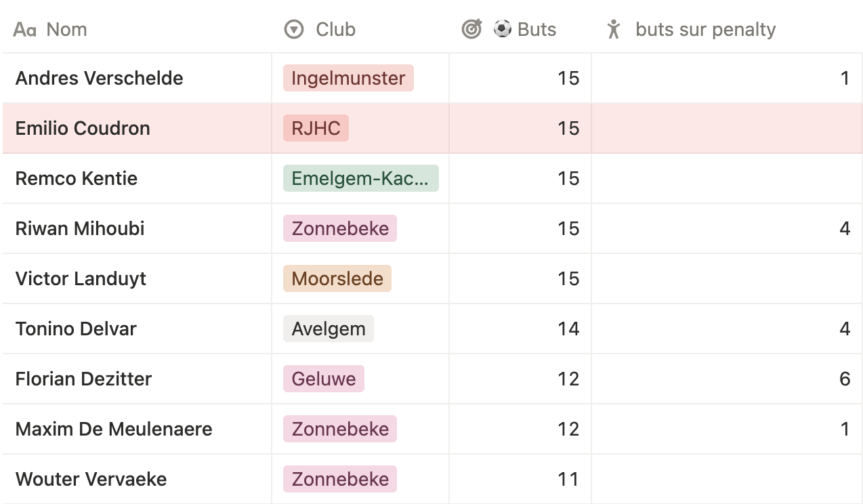Click the Geluwe club tag
The width and height of the screenshot is (863, 504).
324,379
